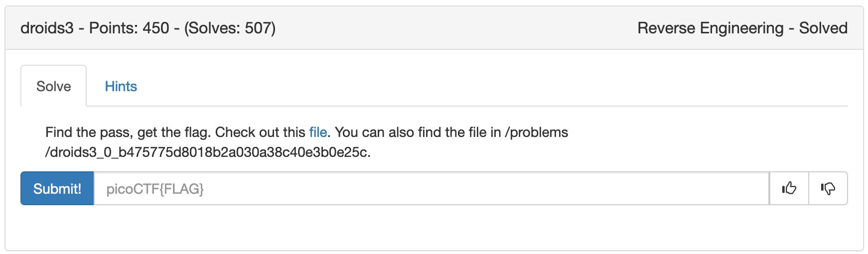Click the "Check out this" text
The width and height of the screenshot is (868, 254).
tap(260, 132)
